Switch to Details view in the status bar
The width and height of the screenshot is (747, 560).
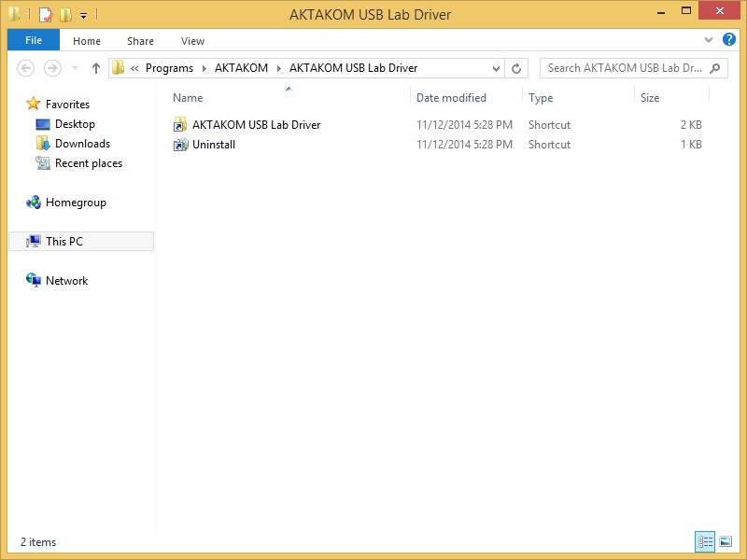(705, 541)
